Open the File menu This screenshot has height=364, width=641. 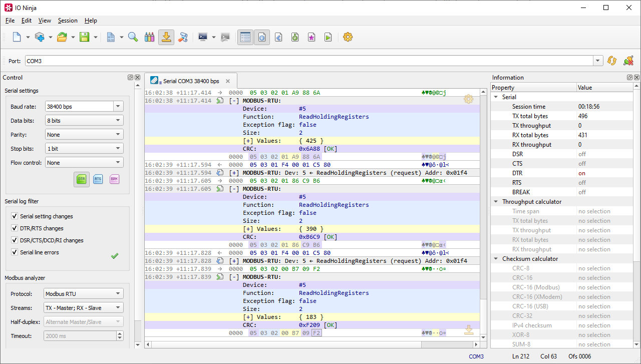tap(10, 21)
